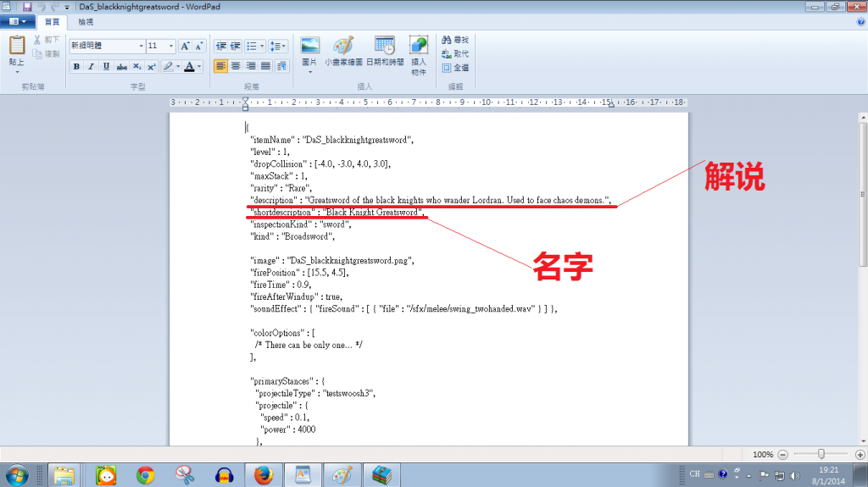
Task: Switch to the 檢視 (View) tab
Action: pos(86,21)
